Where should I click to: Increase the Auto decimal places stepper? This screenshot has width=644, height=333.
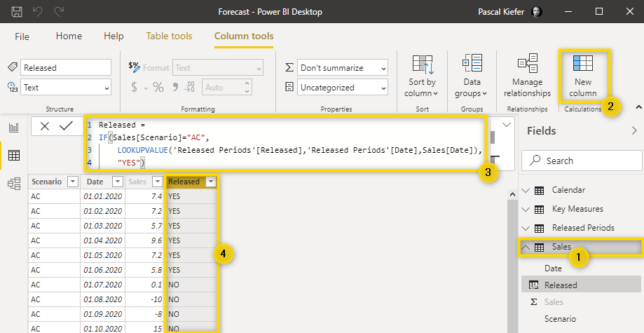click(x=247, y=83)
